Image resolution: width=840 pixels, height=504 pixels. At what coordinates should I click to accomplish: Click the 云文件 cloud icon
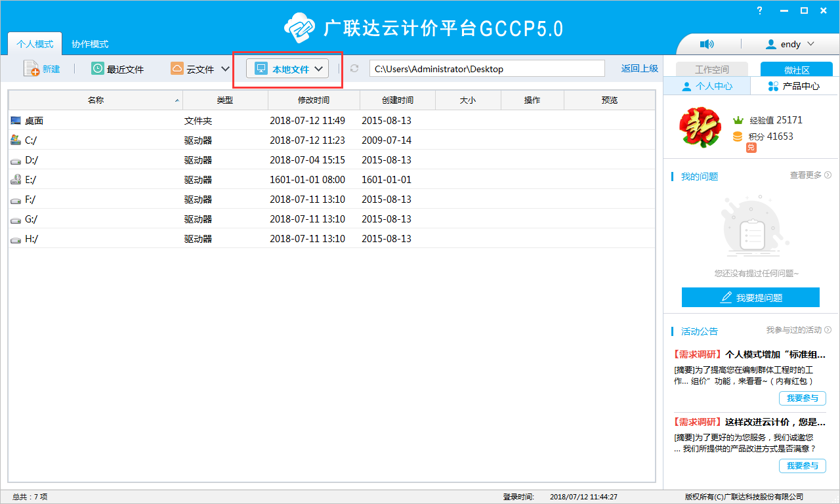pyautogui.click(x=177, y=68)
